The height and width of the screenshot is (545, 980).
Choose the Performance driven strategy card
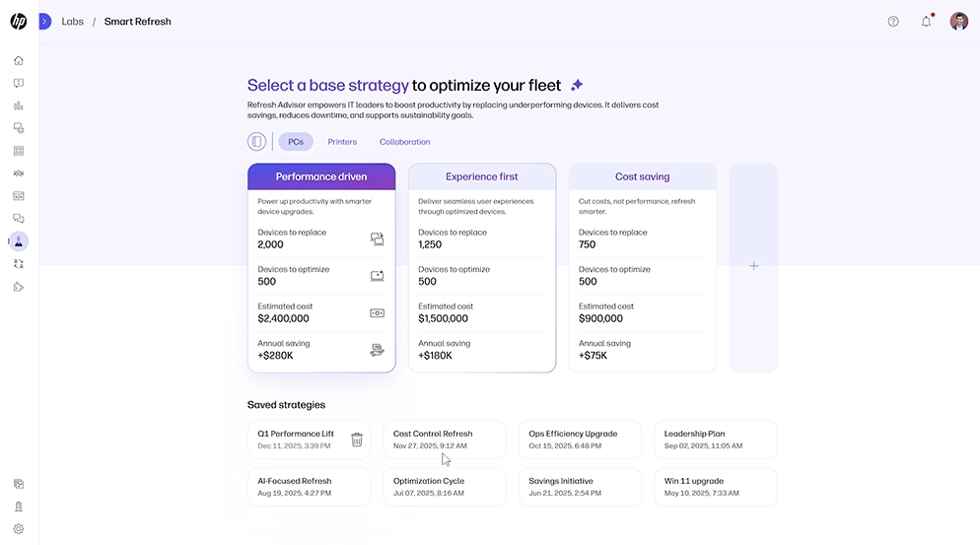tap(321, 176)
